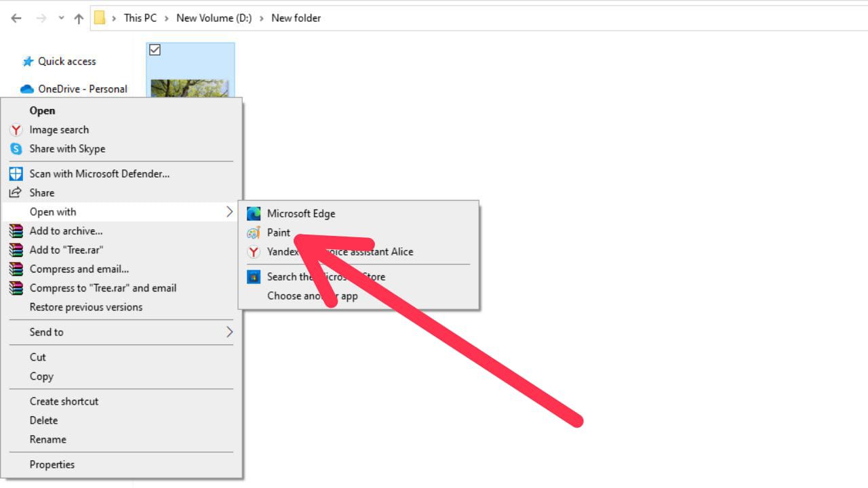
Task: Expand the Send to submenu arrow
Action: coord(229,331)
